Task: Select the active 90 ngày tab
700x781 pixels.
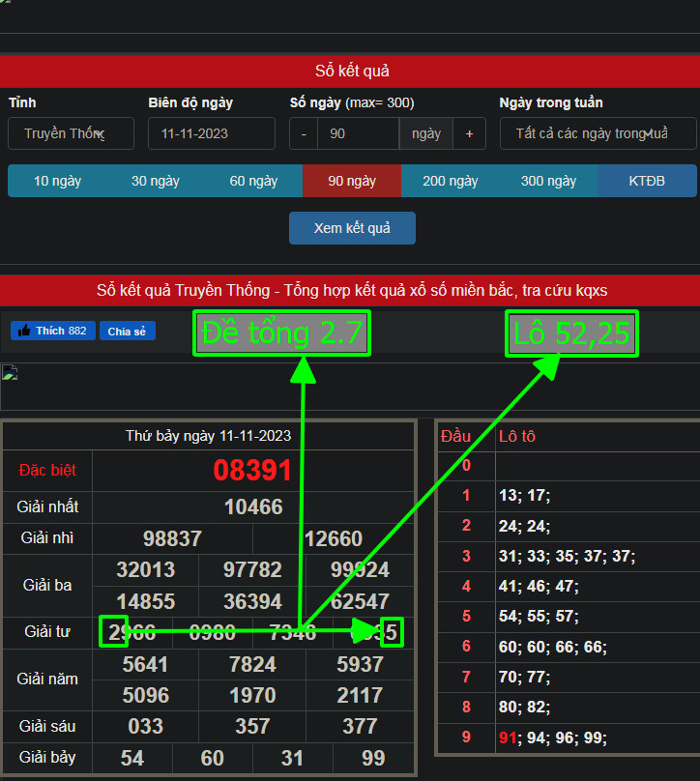Action: 352,181
